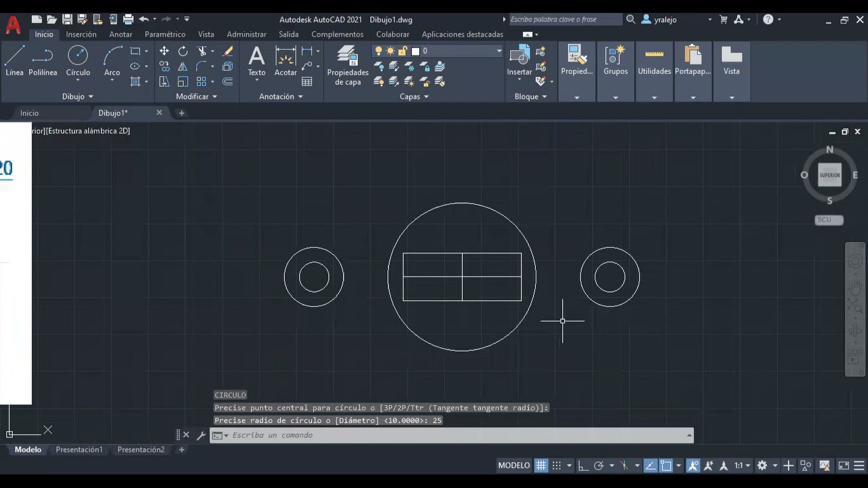The image size is (868, 488).
Task: Click the Undo arrow in quick access toolbar
Action: tap(144, 20)
